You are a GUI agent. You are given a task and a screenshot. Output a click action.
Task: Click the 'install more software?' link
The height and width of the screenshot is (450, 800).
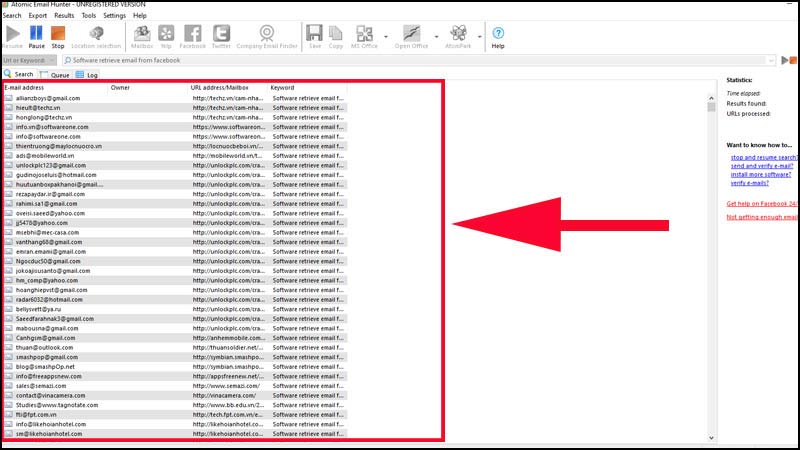(x=761, y=173)
